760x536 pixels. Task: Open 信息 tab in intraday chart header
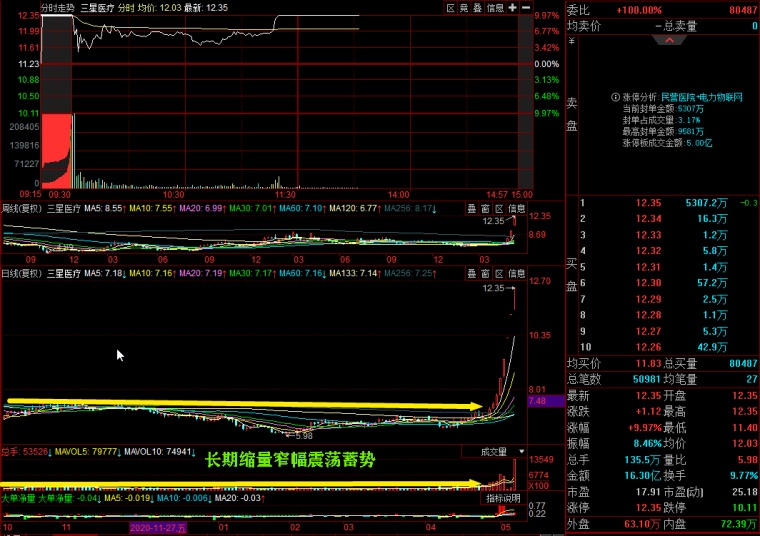(x=495, y=7)
